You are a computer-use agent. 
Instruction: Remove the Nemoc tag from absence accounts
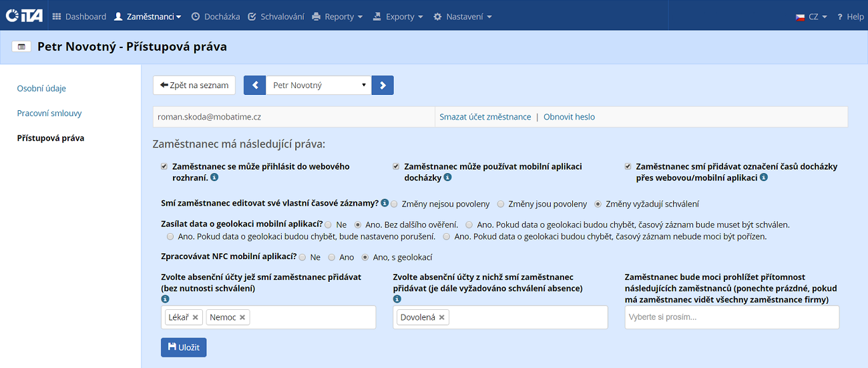pyautogui.click(x=242, y=318)
